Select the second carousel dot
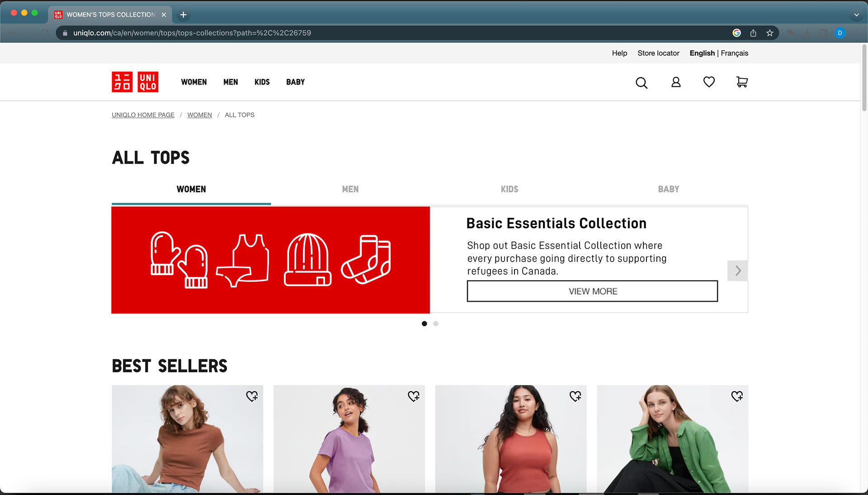Viewport: 868px width, 495px height. (435, 324)
